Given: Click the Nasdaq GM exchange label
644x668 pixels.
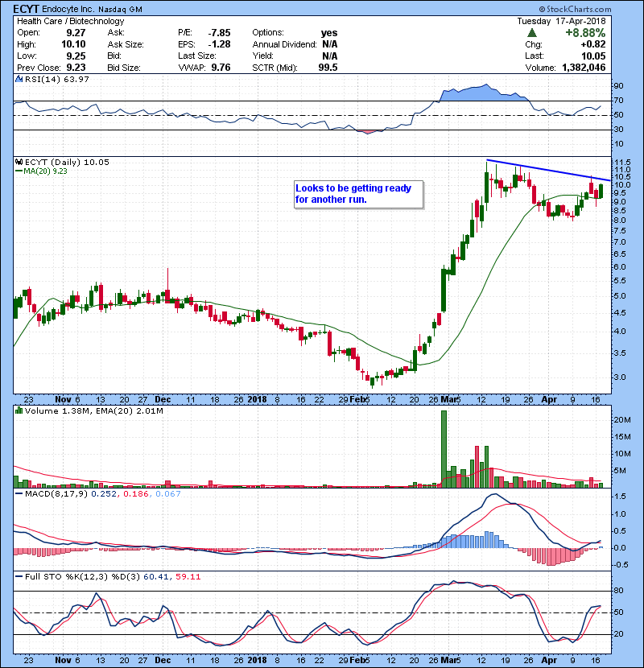Looking at the screenshot, I should point(120,10).
